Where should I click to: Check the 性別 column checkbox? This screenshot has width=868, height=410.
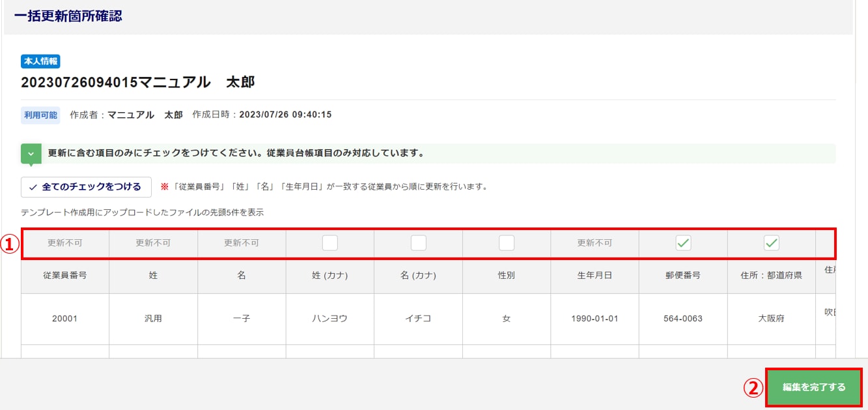(x=507, y=242)
